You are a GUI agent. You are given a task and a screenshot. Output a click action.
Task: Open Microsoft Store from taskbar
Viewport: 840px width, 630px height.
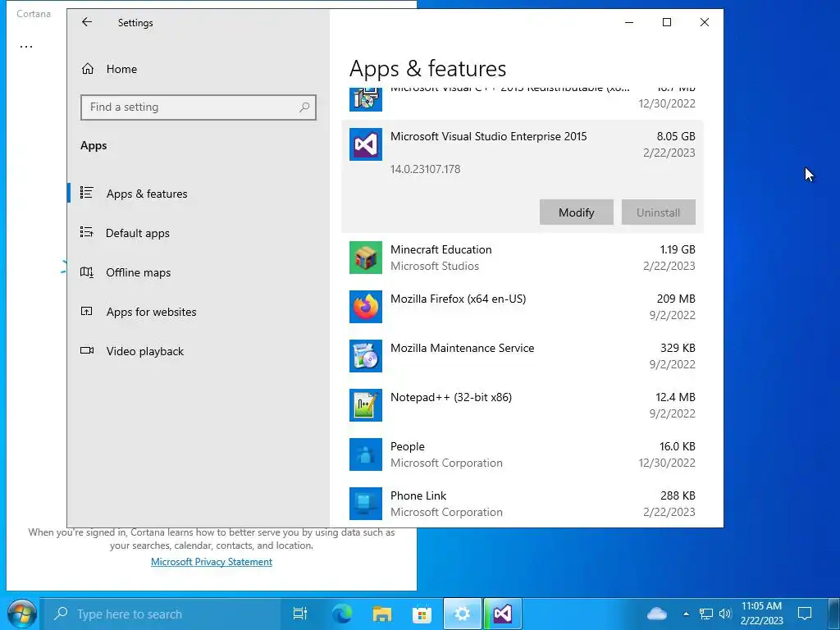pos(422,614)
